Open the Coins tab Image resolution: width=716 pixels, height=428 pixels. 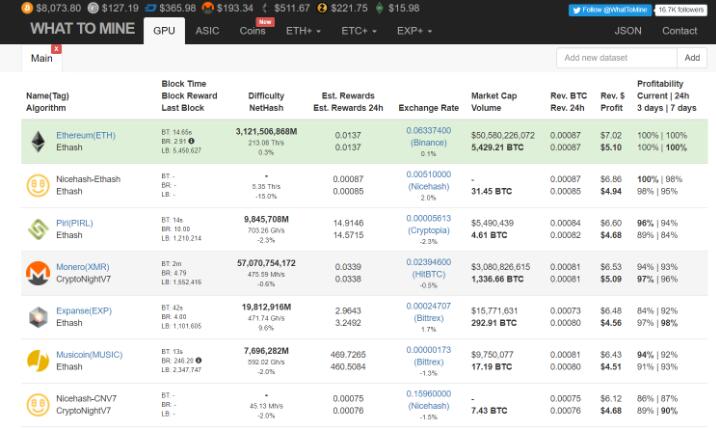pyautogui.click(x=253, y=31)
